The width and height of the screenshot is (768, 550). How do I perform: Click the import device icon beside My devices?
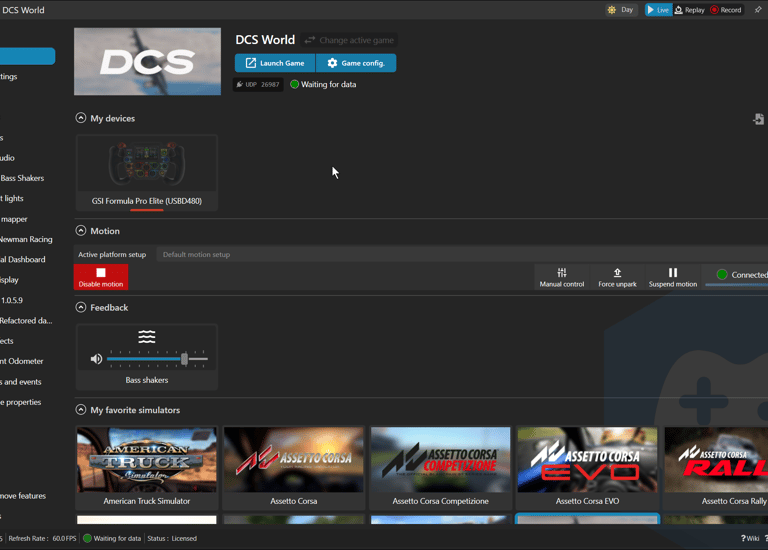pos(758,119)
